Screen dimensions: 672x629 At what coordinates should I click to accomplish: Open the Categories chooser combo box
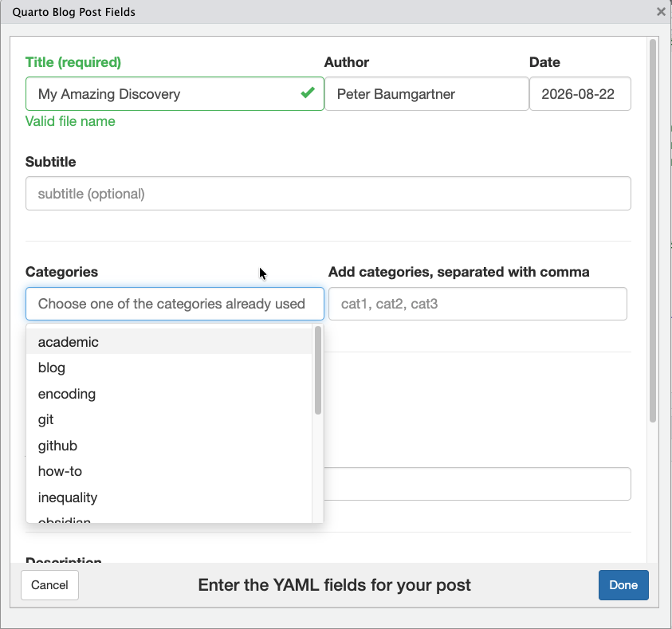coord(175,304)
